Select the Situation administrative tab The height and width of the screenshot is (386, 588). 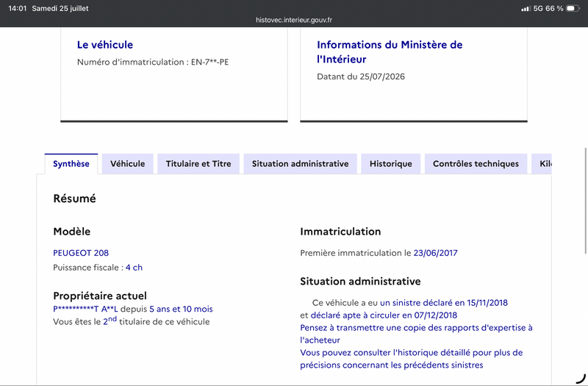pyautogui.click(x=300, y=164)
